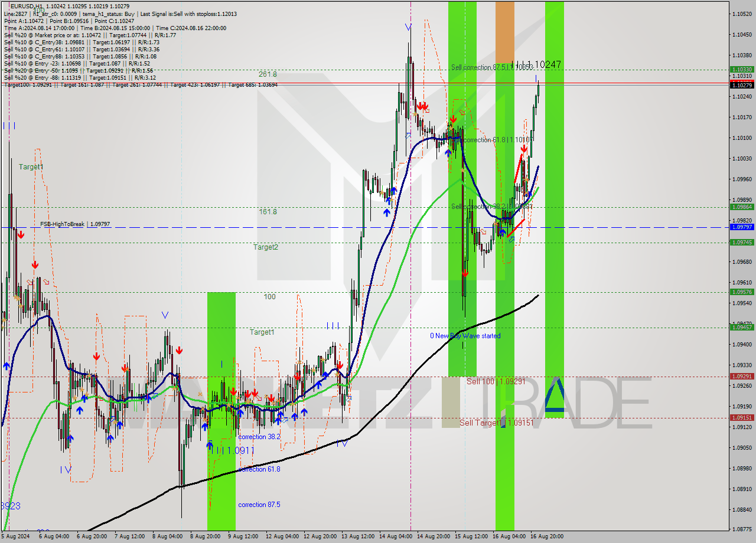The height and width of the screenshot is (543, 756).
Task: Click the '16 Aug 04:00' time axis label
Action: coord(509,537)
